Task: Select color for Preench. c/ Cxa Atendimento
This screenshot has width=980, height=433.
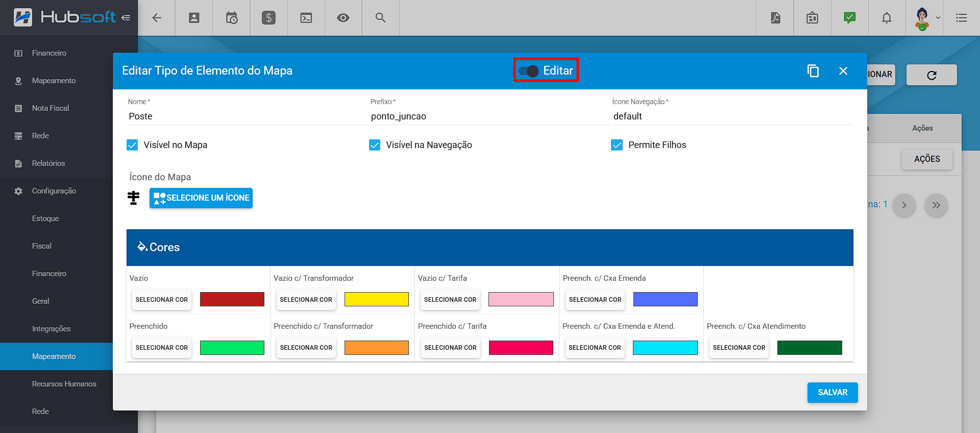Action: [739, 348]
